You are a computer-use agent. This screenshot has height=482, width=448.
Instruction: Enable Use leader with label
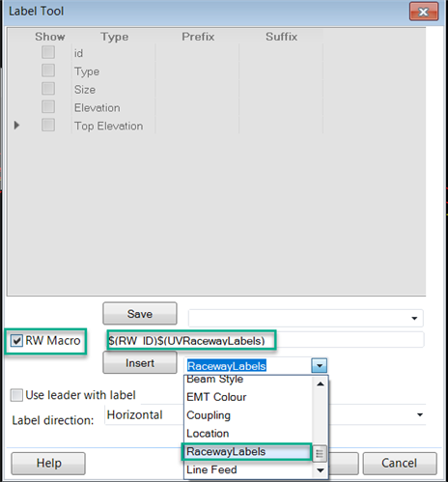pos(16,395)
